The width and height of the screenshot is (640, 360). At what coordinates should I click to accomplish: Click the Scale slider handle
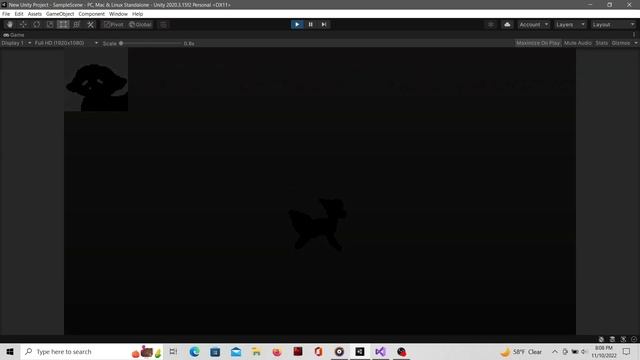coord(121,43)
